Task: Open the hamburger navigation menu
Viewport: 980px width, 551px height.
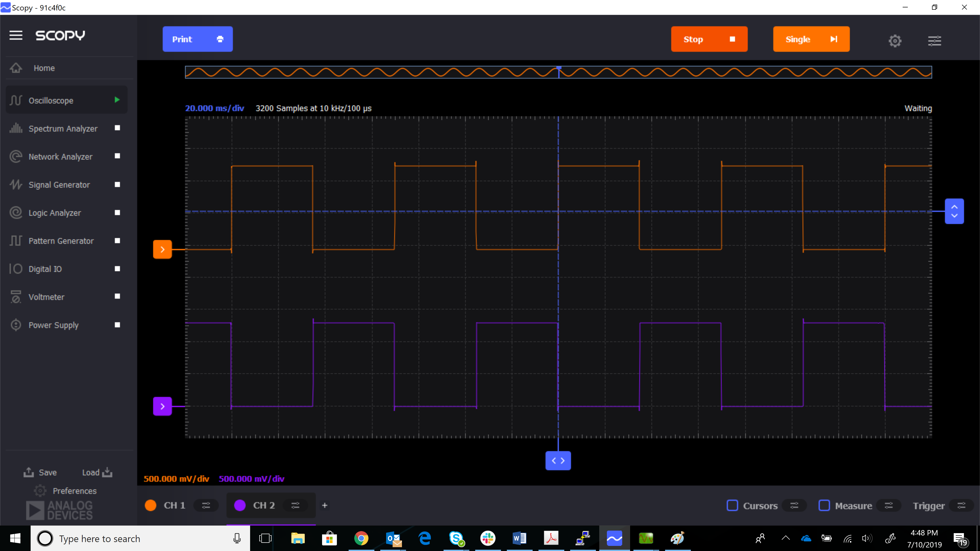Action: tap(16, 35)
